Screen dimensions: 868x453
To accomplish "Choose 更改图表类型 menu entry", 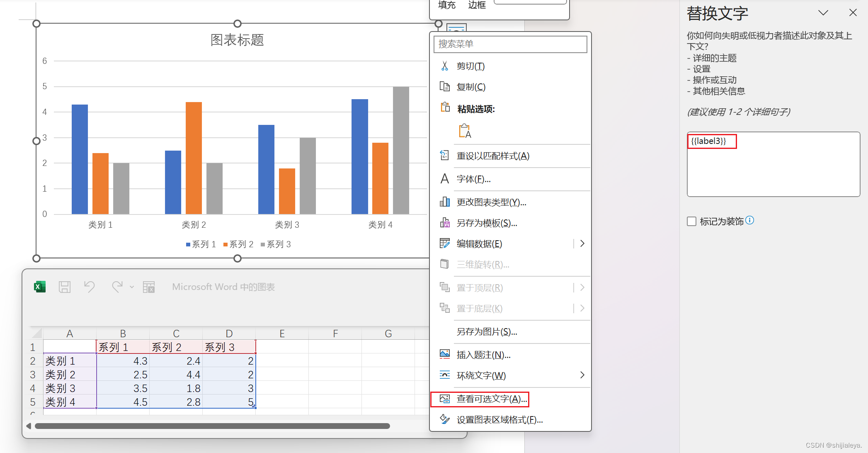I will tap(491, 202).
